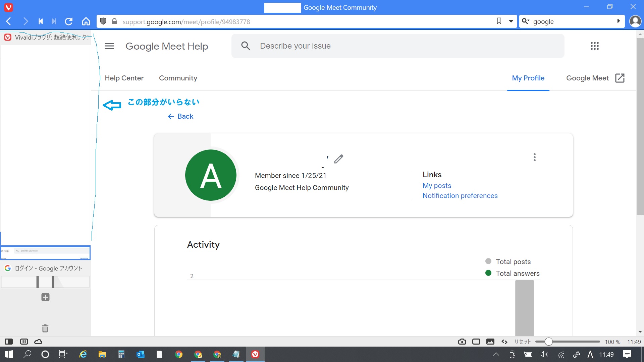Toggle the side panel visibility

tap(9, 342)
